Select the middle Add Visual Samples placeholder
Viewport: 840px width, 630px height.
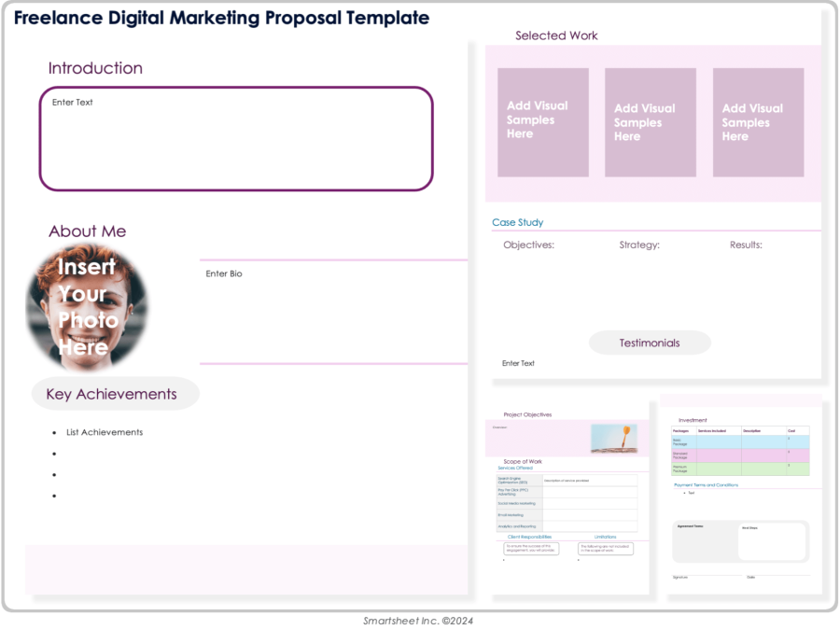click(650, 121)
